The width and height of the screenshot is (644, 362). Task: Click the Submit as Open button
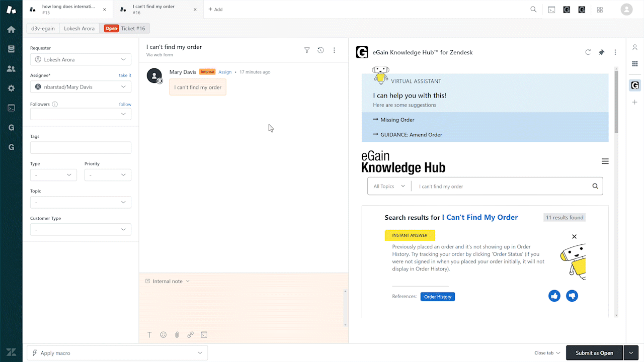coord(594,353)
